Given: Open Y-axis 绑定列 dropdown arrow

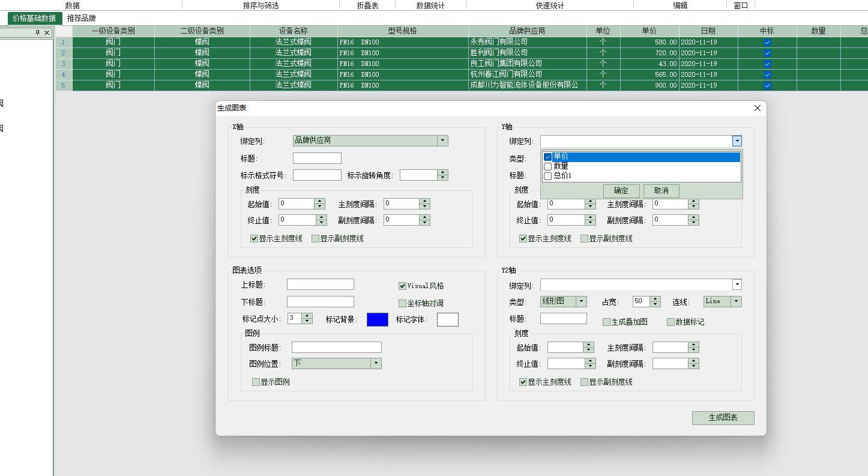Looking at the screenshot, I should point(737,141).
